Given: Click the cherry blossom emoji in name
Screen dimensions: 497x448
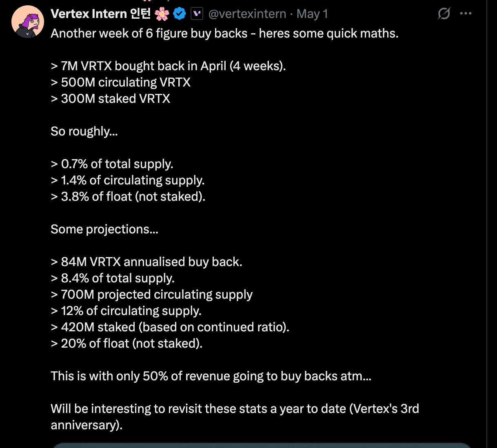Looking at the screenshot, I should (x=162, y=14).
